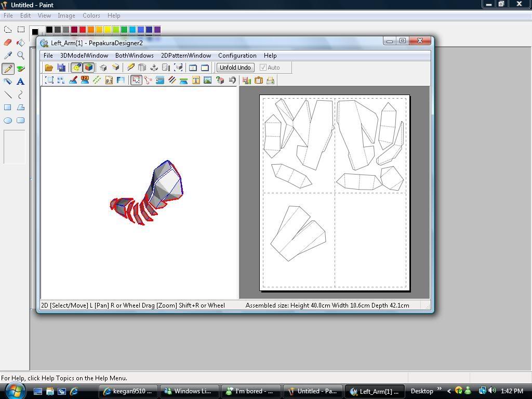Show hidden system tray icons arrow

[449, 391]
